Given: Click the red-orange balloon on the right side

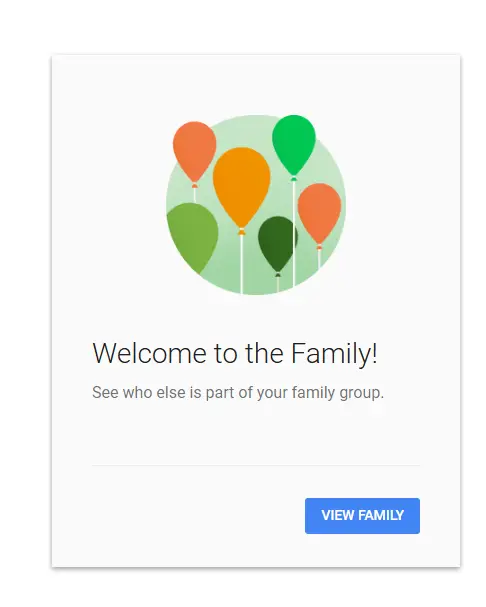Looking at the screenshot, I should pyautogui.click(x=319, y=213).
